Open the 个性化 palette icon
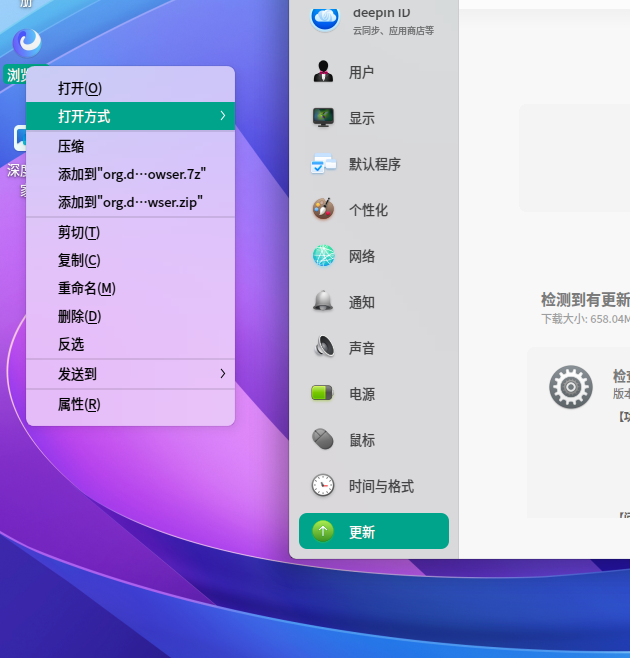Image resolution: width=630 pixels, height=658 pixels. click(323, 209)
